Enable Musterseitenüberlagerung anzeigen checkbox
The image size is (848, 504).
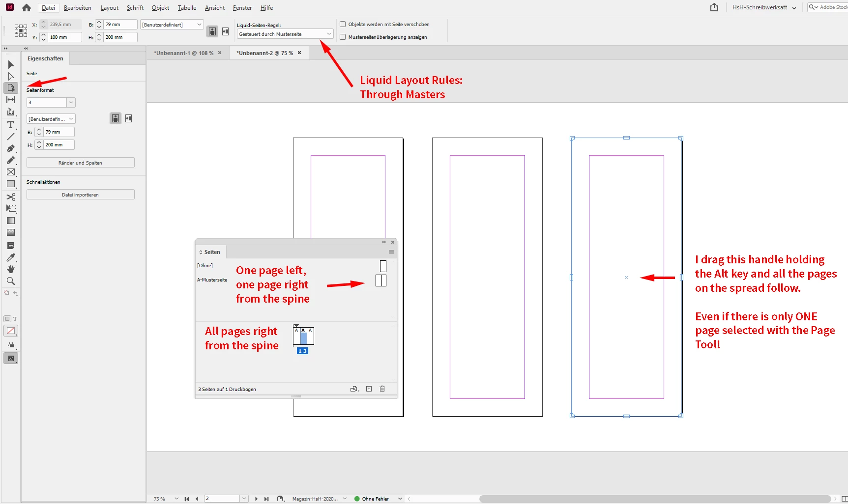pos(343,37)
